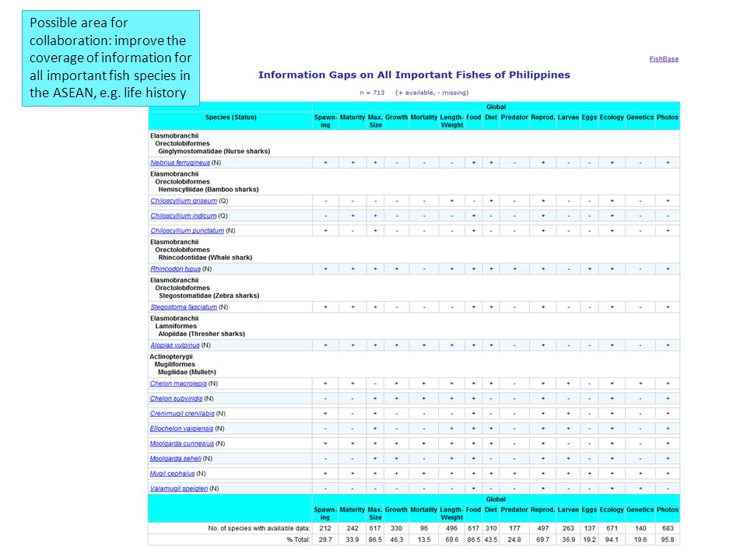Open Moolgarda seheli species link

point(175,459)
